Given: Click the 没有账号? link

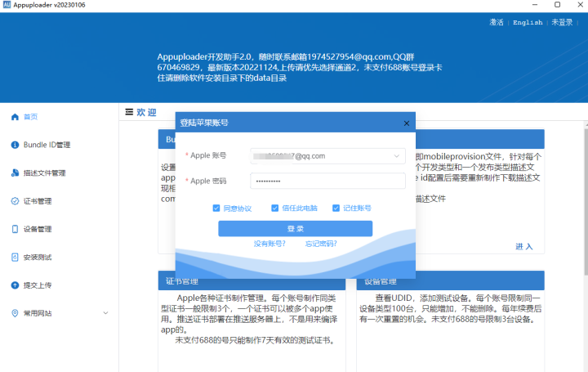Looking at the screenshot, I should [269, 244].
